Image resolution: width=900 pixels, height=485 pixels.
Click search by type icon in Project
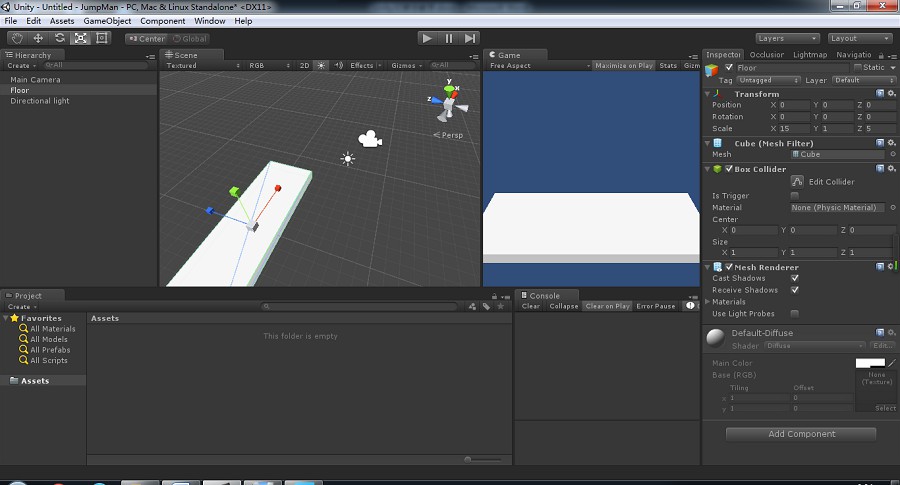[472, 306]
